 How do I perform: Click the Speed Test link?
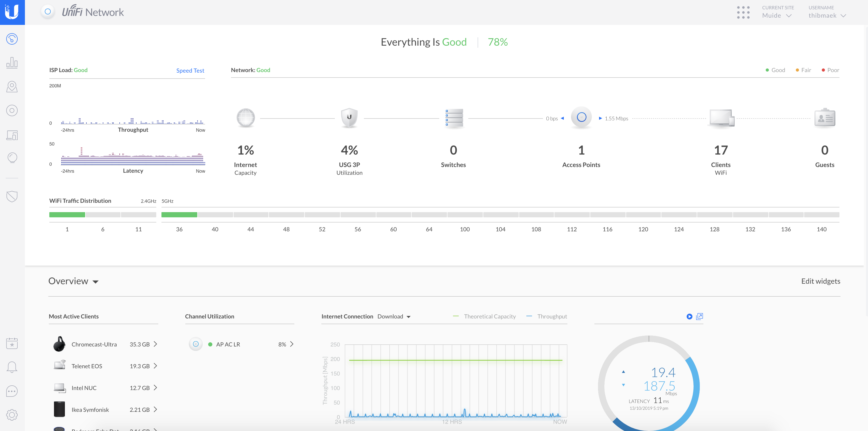[190, 70]
